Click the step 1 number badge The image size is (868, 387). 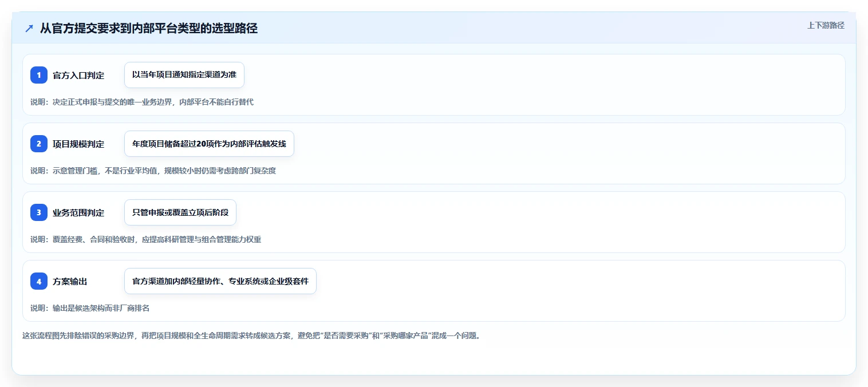tap(39, 75)
